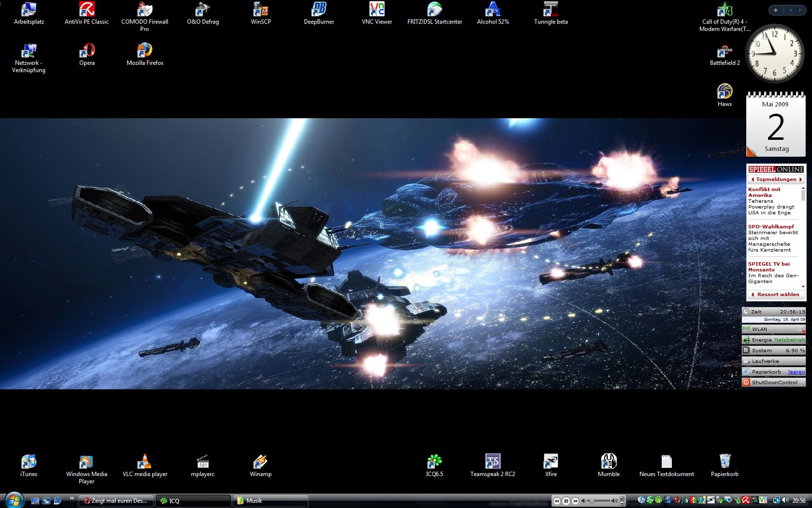Viewport: 812px width, 508px height.
Task: Add a gadget with sidebar plus button
Action: point(776,10)
